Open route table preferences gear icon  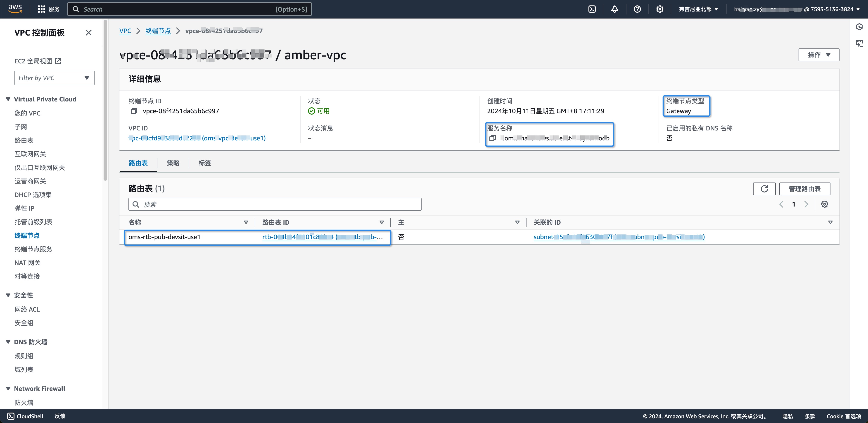[825, 204]
